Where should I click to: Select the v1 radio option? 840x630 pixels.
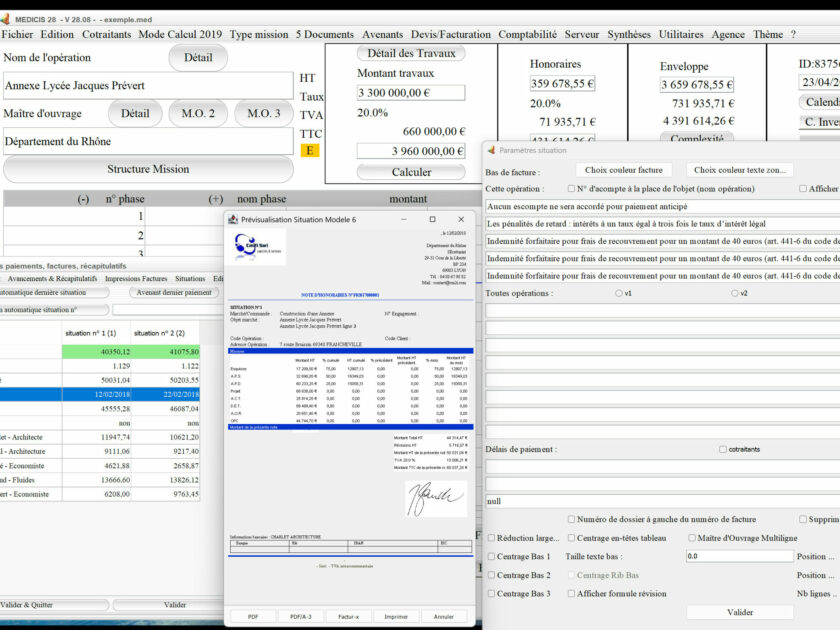coord(619,293)
